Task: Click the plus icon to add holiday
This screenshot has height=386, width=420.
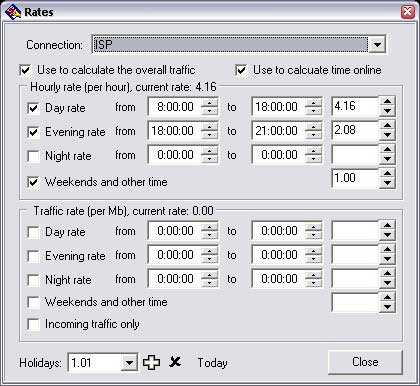Action: [x=151, y=362]
